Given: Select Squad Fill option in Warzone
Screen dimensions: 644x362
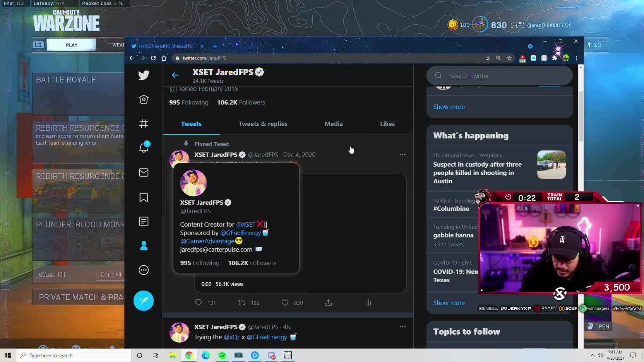Looking at the screenshot, I should [52, 275].
